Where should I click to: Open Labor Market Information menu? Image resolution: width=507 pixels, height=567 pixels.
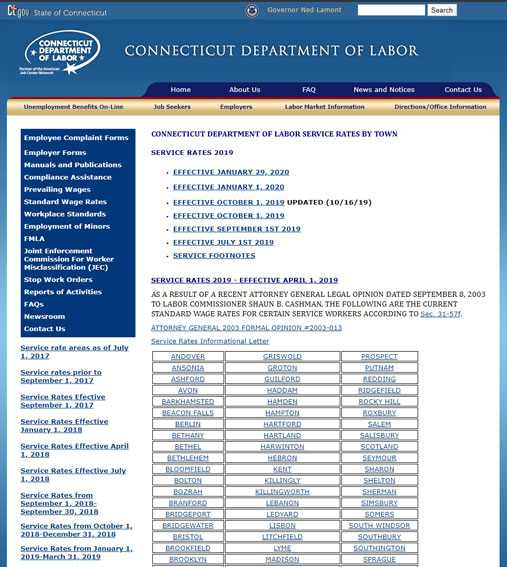(324, 107)
